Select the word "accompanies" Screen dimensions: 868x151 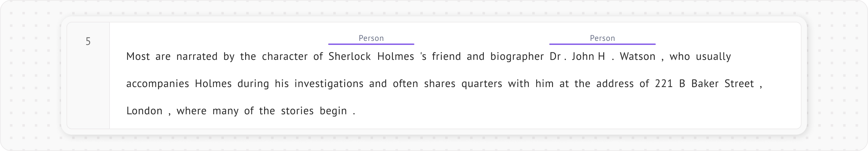[x=158, y=84]
